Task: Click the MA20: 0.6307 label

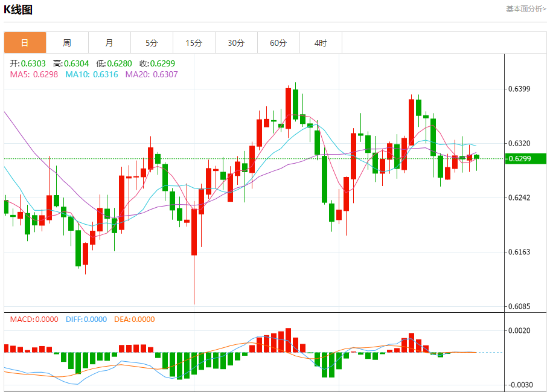Action: [152, 74]
